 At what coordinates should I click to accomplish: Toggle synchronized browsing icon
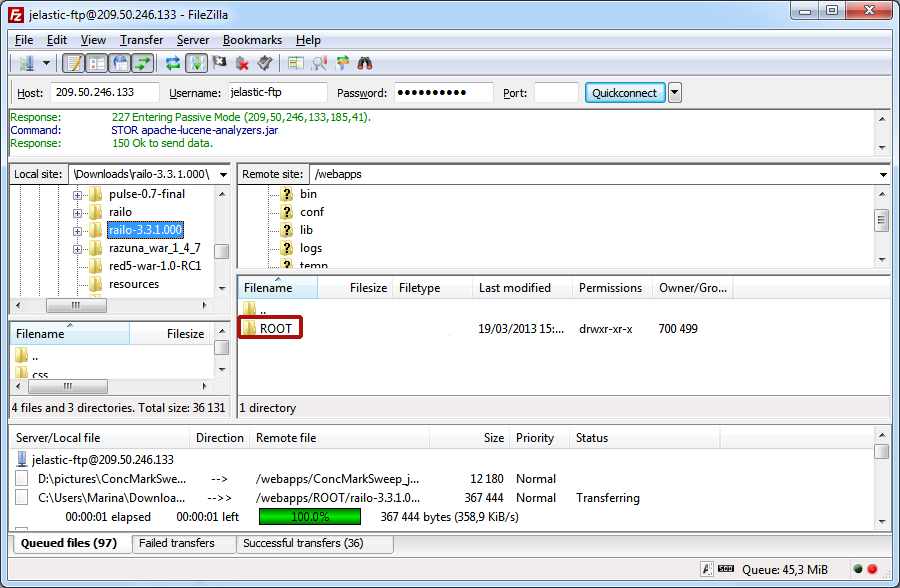click(342, 63)
